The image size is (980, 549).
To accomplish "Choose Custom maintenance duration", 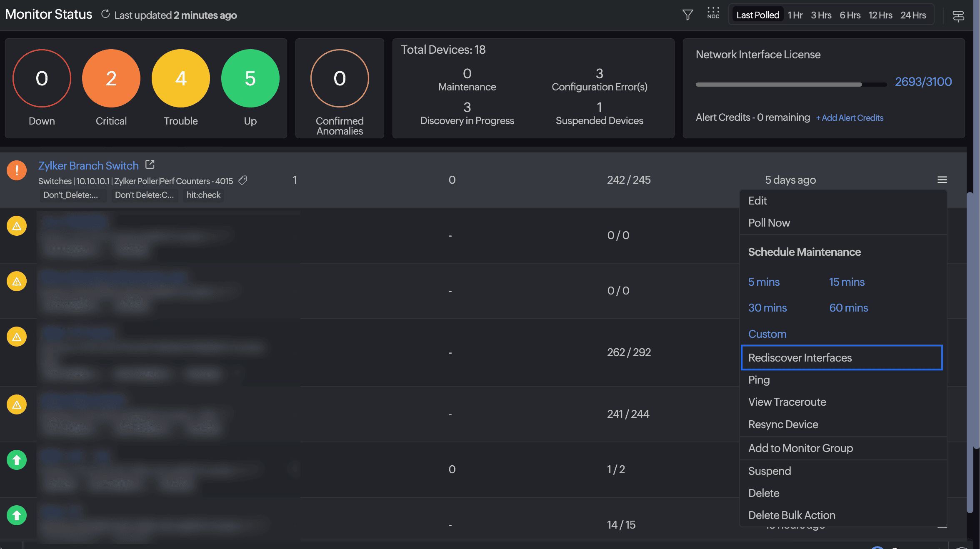I will click(x=767, y=334).
